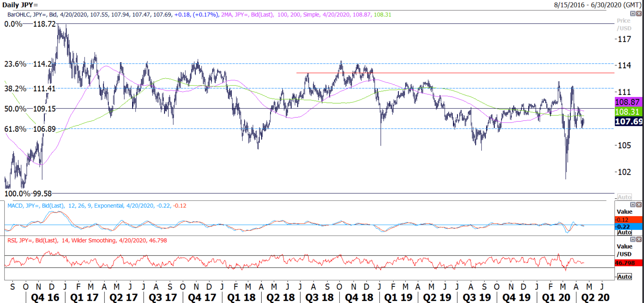Click the Q2 17 quarter label
The image size is (644, 303).
pos(123,298)
